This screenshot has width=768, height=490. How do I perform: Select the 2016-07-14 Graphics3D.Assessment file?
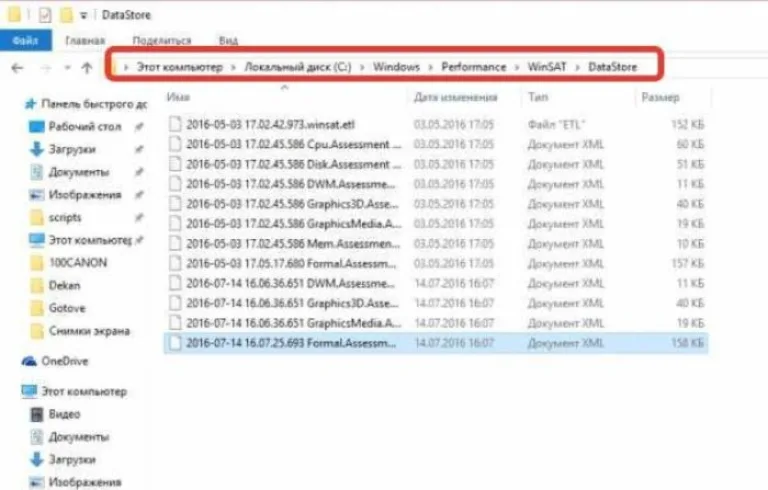click(x=435, y=303)
